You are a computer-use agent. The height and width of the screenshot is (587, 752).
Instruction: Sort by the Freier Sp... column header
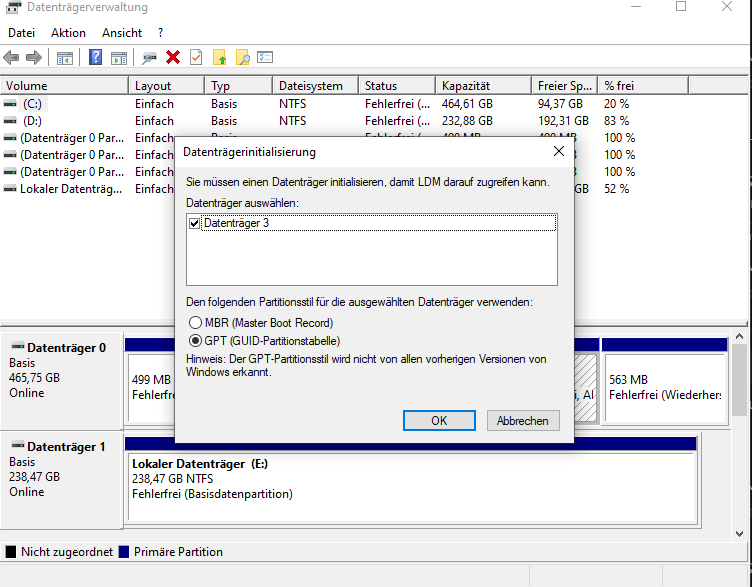pos(564,86)
